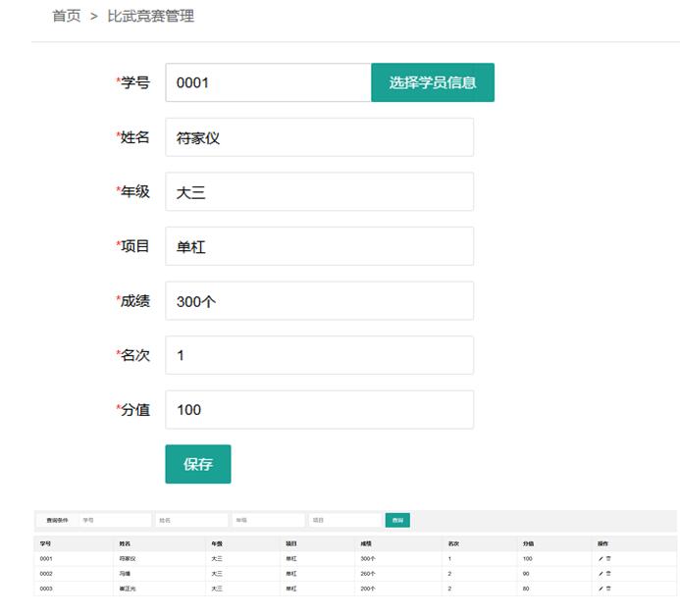Click the 分值 input with value 100
The height and width of the screenshot is (616, 680).
tap(319, 410)
